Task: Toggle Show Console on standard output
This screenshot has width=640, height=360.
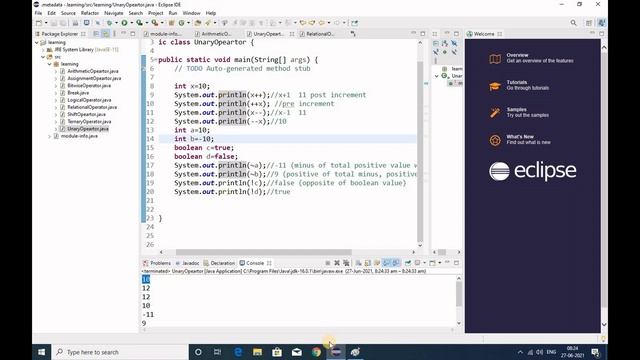Action: pyautogui.click(x=386, y=263)
